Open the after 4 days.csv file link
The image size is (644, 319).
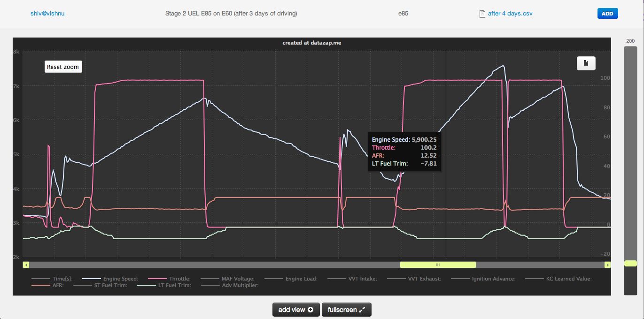pyautogui.click(x=510, y=14)
